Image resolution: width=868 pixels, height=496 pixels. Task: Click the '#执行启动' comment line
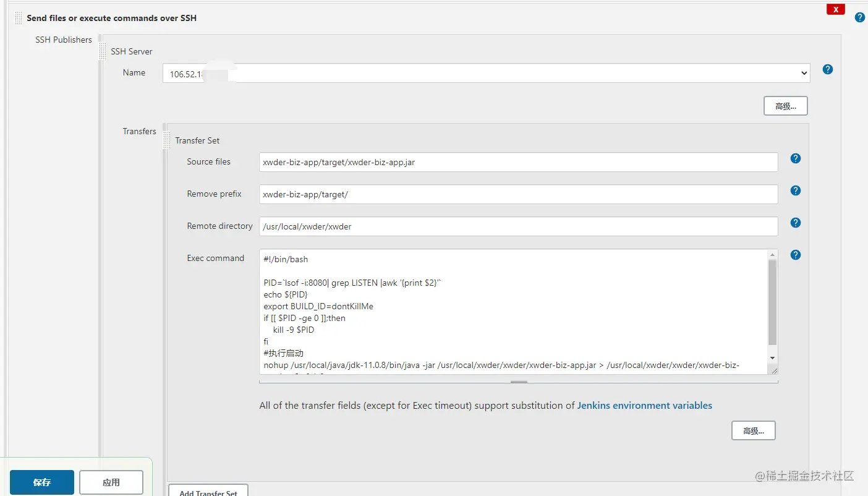click(x=283, y=353)
